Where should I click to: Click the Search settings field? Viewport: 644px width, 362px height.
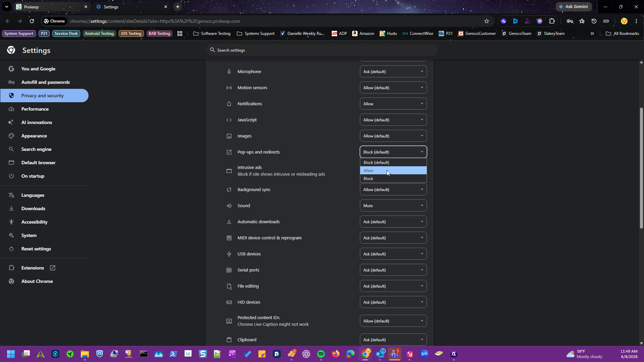pyautogui.click(x=322, y=50)
